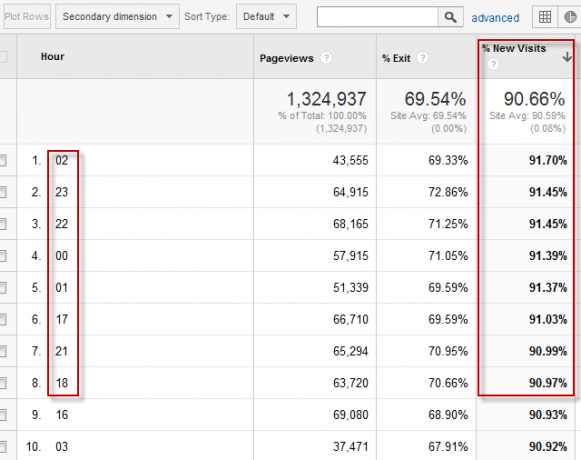Switch to data table view icon

coord(544,17)
